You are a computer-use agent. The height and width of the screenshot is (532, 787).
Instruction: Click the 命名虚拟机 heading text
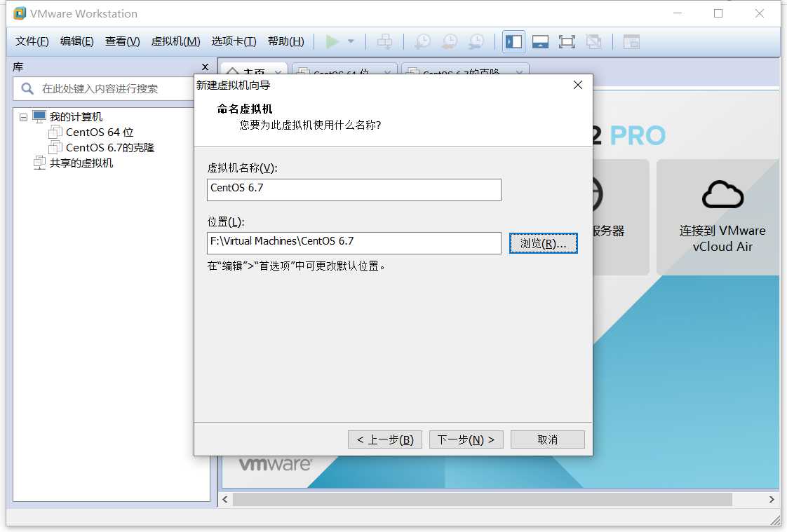click(244, 109)
